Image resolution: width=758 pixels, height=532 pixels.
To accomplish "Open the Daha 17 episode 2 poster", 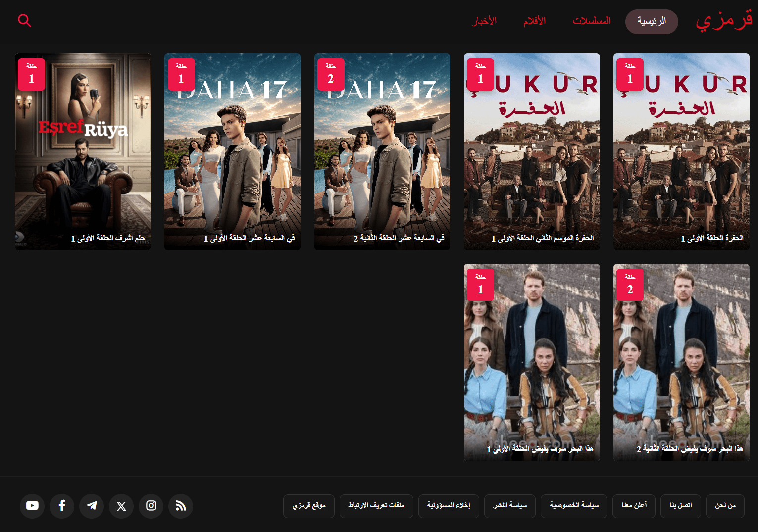I will pos(382,152).
